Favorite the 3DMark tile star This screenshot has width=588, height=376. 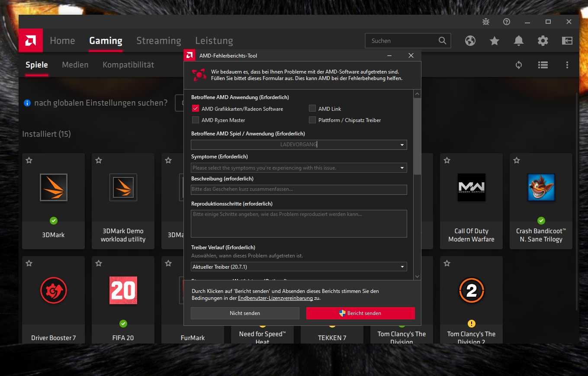[29, 161]
